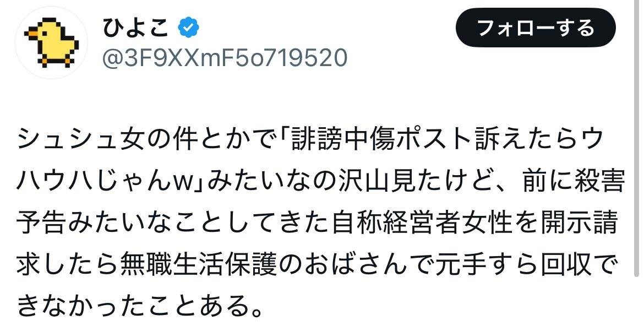Click the blue verified badge
644x331 pixels.
coord(188,28)
